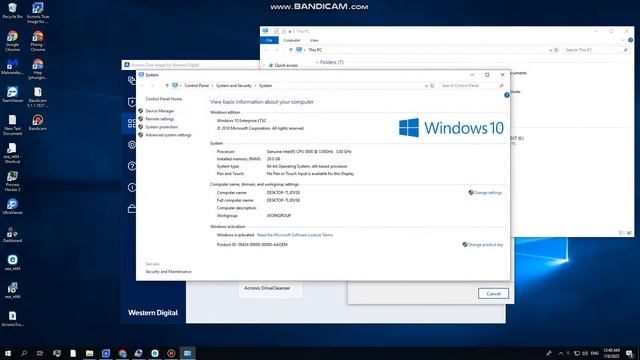Switch to the red Bandicam taskbar icon
640x360 pixels.
coord(171,353)
